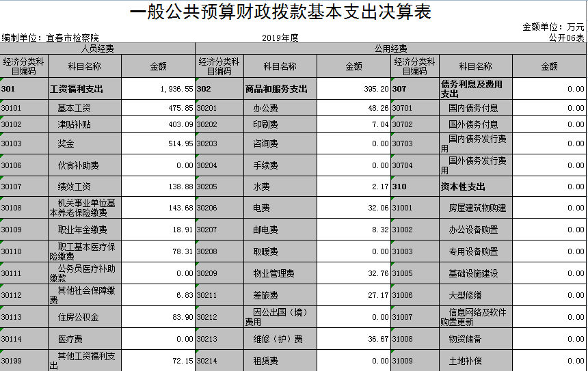Select amount 18.91
Image resolution: width=588 pixels, height=371 pixels.
tap(158, 230)
